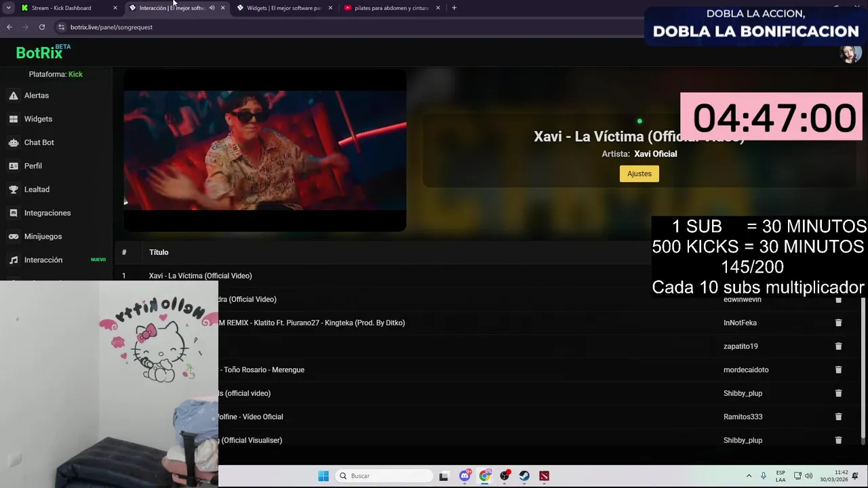Go back in browser history
Screen dimensions: 868x488
coord(9,27)
